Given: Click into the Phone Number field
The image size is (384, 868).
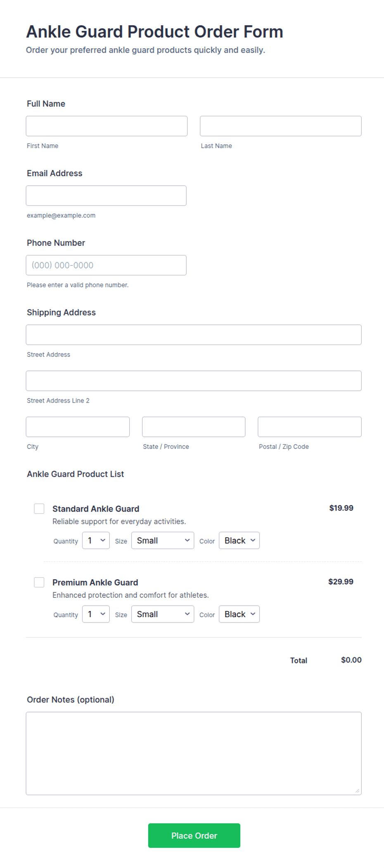Looking at the screenshot, I should [x=106, y=265].
